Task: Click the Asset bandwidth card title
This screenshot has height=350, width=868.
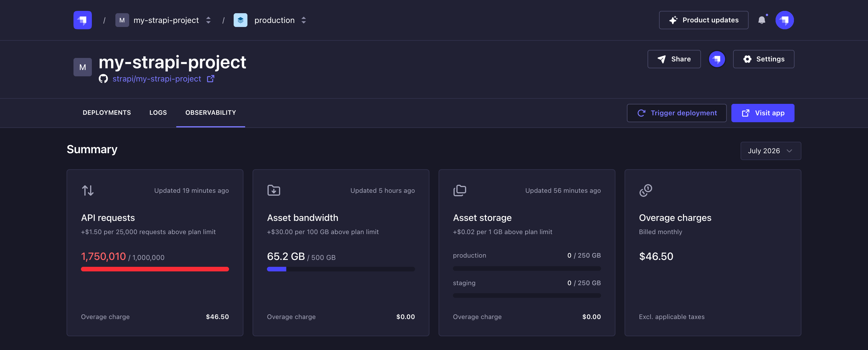Action: pyautogui.click(x=303, y=218)
